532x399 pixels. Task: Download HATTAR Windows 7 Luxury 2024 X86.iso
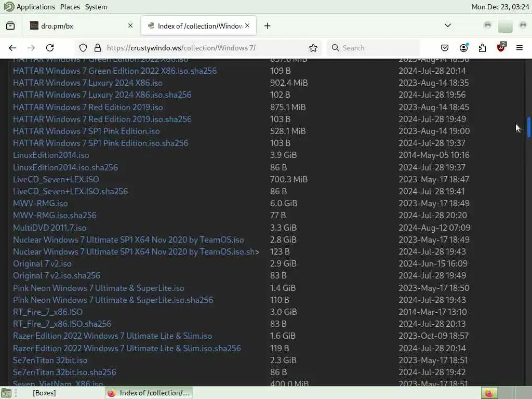[x=87, y=83]
